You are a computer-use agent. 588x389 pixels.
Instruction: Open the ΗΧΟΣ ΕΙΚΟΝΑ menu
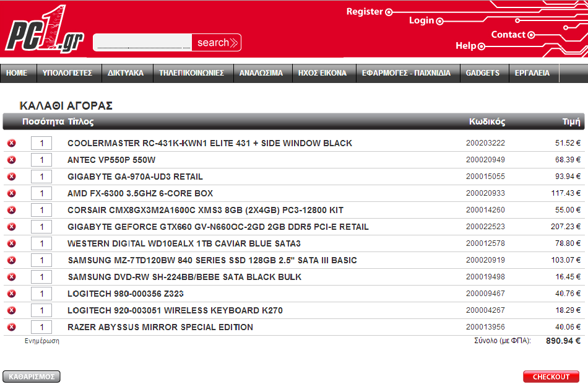tap(322, 72)
